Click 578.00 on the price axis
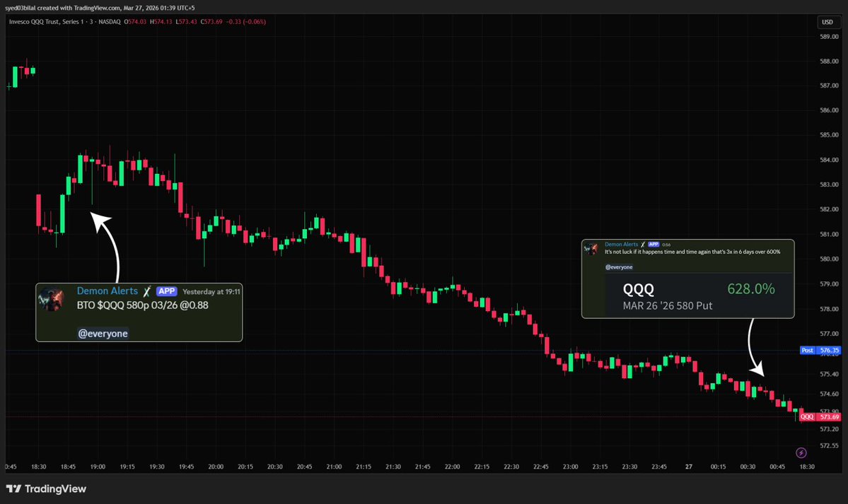Viewport: 848px width, 504px height. [x=829, y=309]
